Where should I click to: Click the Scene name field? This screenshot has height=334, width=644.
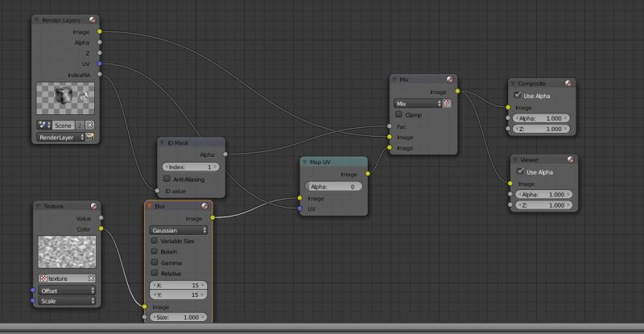(64, 126)
